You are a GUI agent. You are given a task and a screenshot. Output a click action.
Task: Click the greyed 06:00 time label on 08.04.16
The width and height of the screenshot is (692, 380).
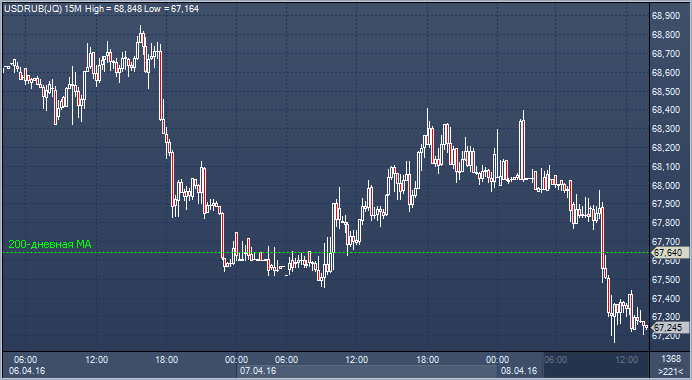coord(556,360)
